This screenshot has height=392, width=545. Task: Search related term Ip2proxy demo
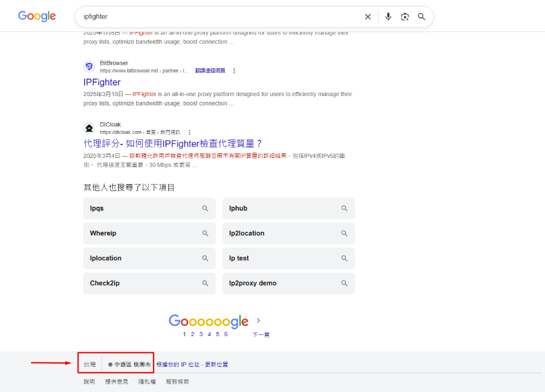point(288,284)
